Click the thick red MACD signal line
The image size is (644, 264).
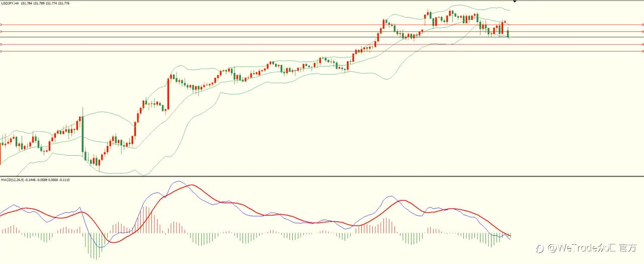tap(191, 185)
